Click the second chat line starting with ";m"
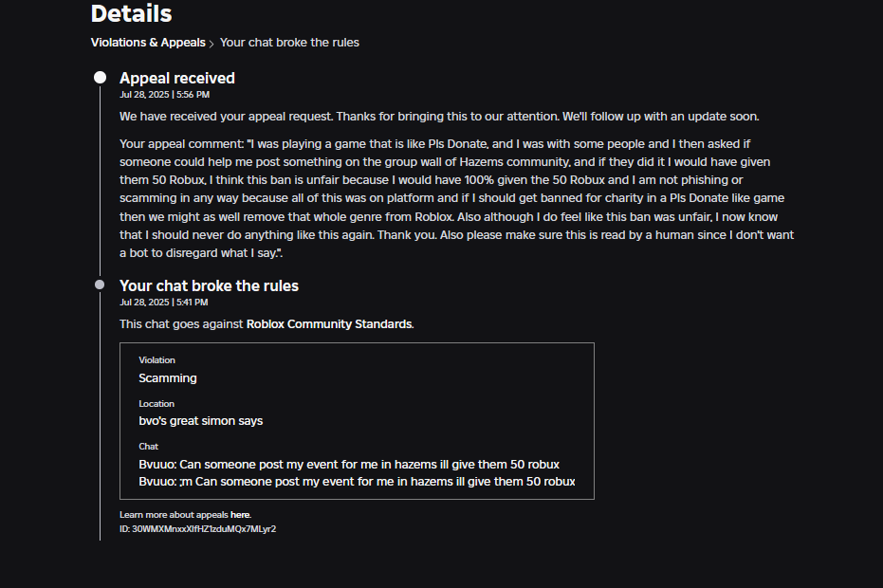The height and width of the screenshot is (588, 883). tap(357, 482)
